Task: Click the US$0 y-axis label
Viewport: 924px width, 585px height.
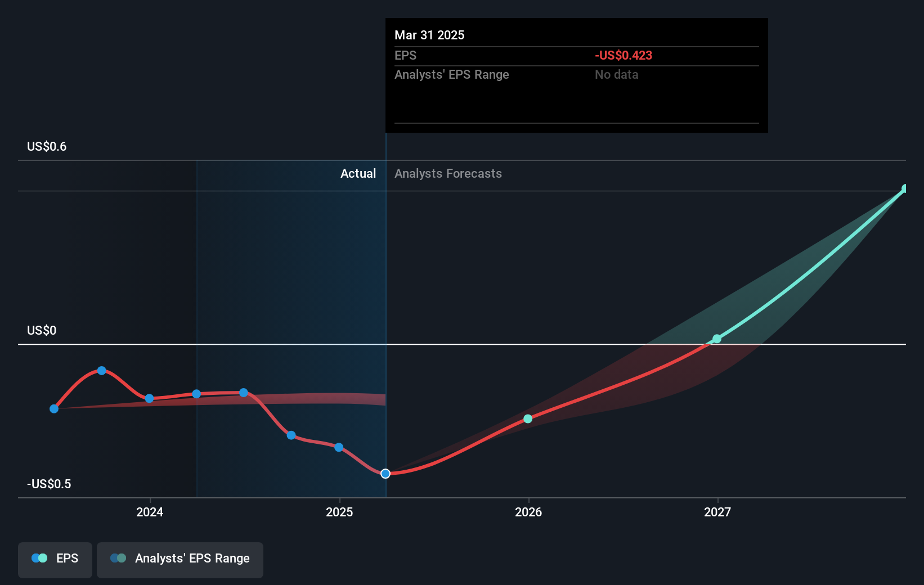Action: click(42, 331)
